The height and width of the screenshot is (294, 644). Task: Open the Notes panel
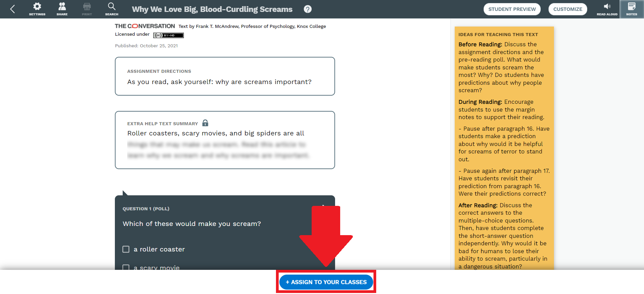coord(631,9)
